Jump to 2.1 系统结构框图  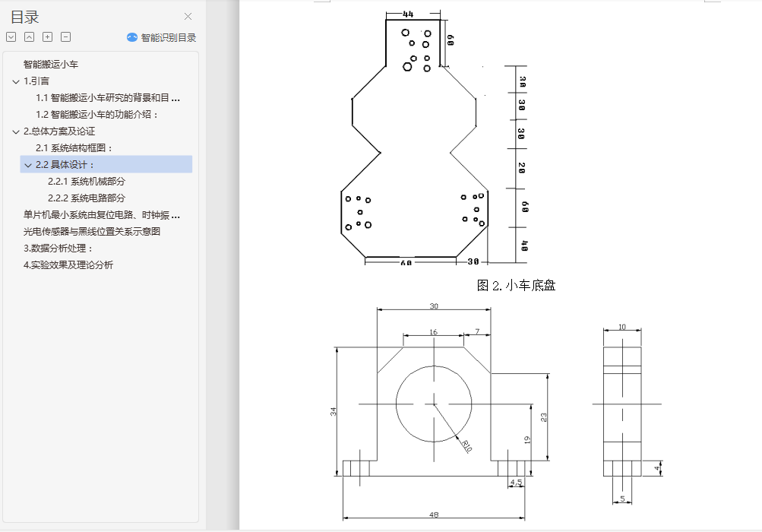click(74, 148)
